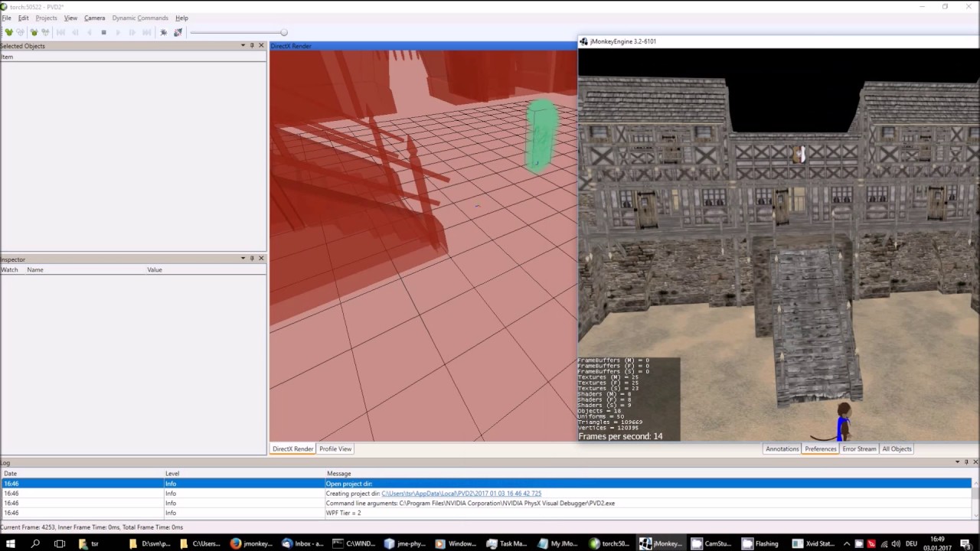980x551 pixels.
Task: Open the File menu
Action: pyautogui.click(x=6, y=18)
